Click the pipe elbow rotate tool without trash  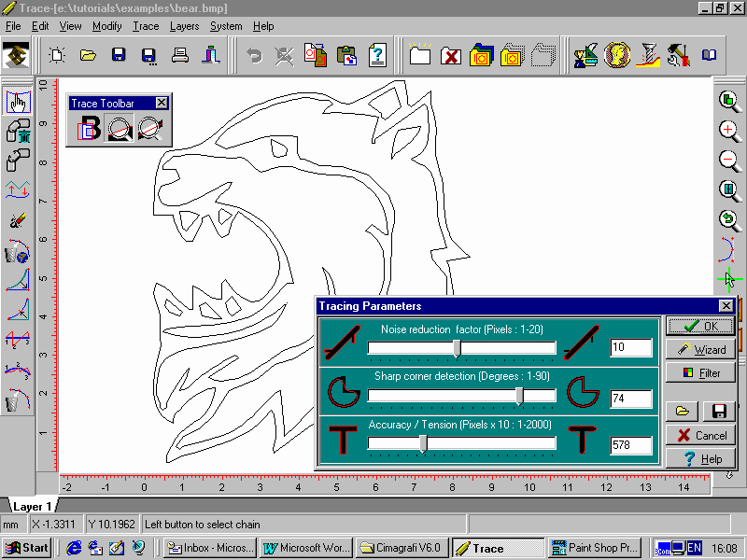point(18,160)
